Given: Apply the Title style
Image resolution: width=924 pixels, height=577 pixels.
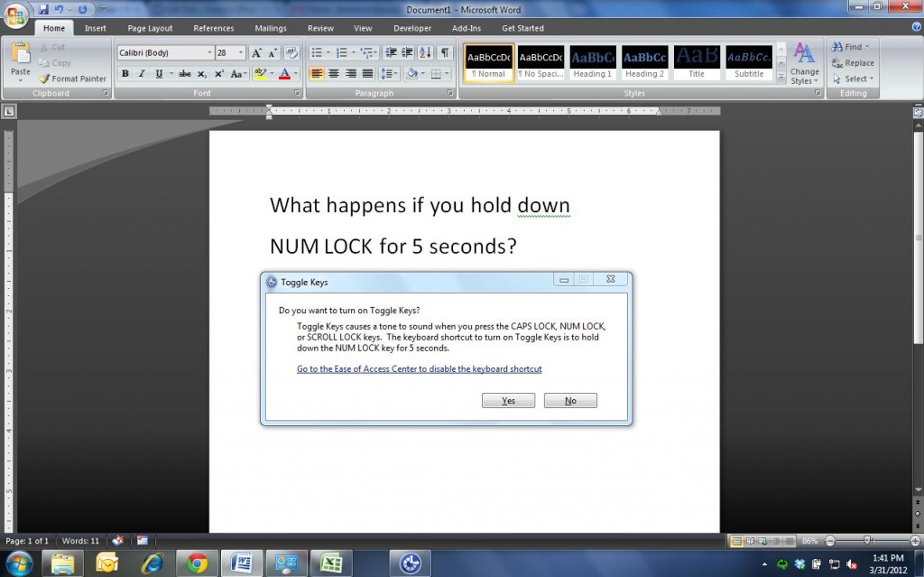Looking at the screenshot, I should coord(696,62).
